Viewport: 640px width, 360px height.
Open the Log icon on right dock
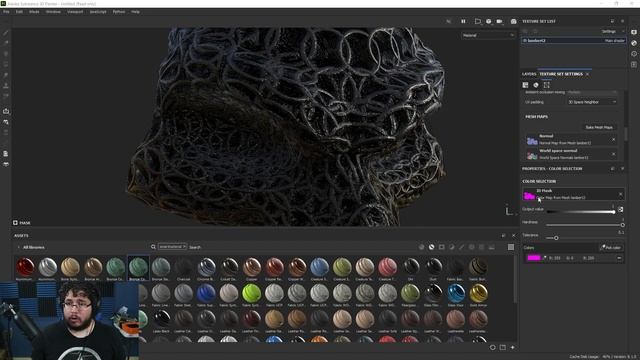coord(634,64)
